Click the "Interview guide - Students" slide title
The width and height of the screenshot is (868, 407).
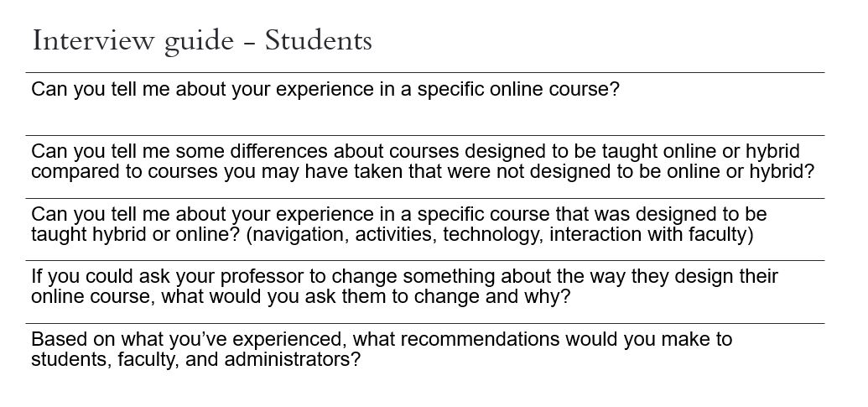pos(201,40)
